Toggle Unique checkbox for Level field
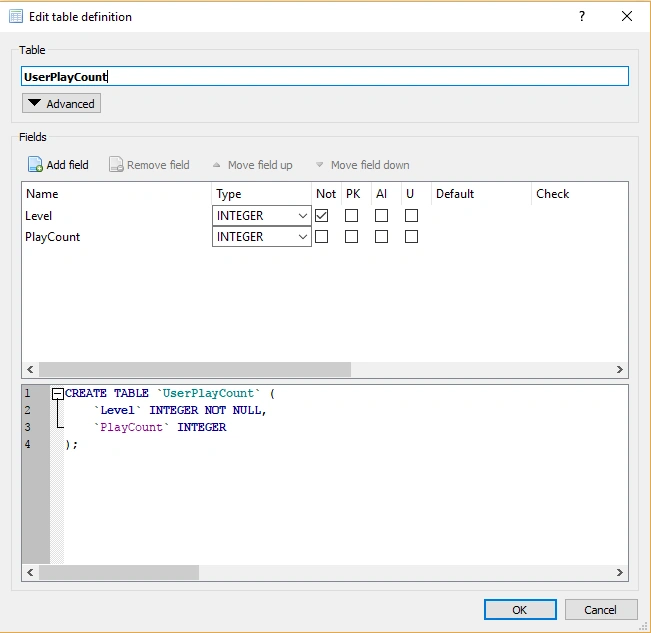This screenshot has height=633, width=651. pyautogui.click(x=411, y=215)
